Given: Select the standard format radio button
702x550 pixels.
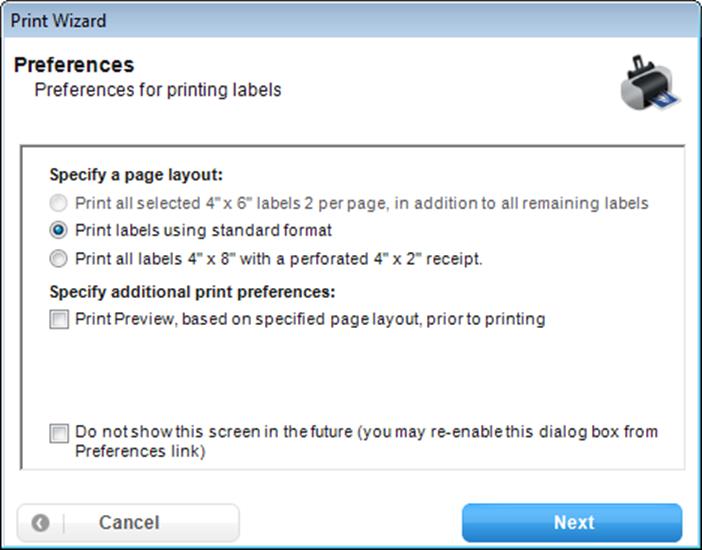Looking at the screenshot, I should click(x=58, y=231).
